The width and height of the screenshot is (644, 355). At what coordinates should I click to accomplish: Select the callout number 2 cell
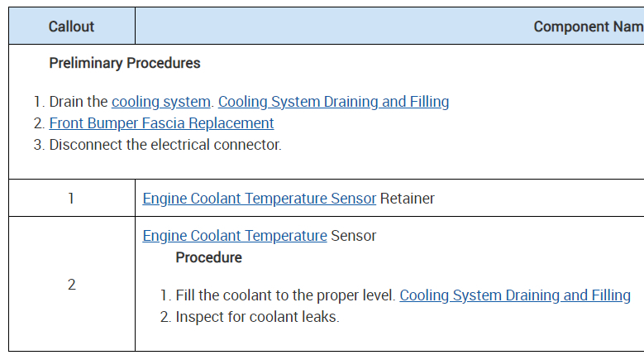(x=71, y=285)
